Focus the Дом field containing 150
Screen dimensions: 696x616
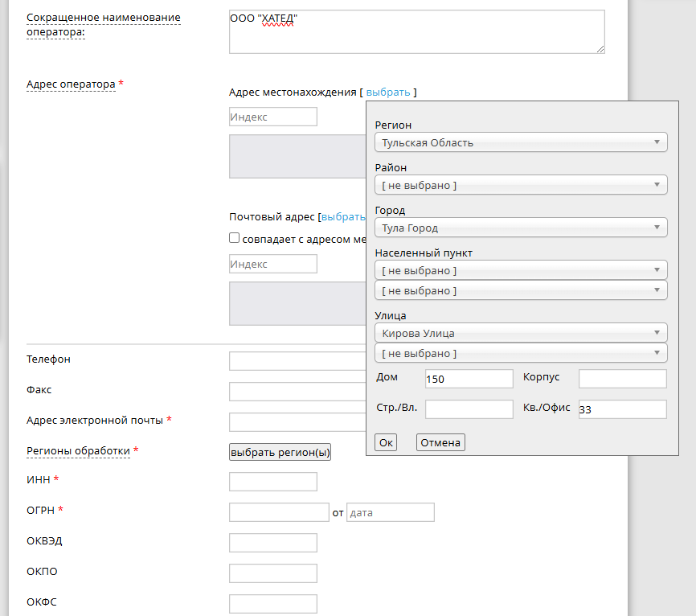(469, 379)
